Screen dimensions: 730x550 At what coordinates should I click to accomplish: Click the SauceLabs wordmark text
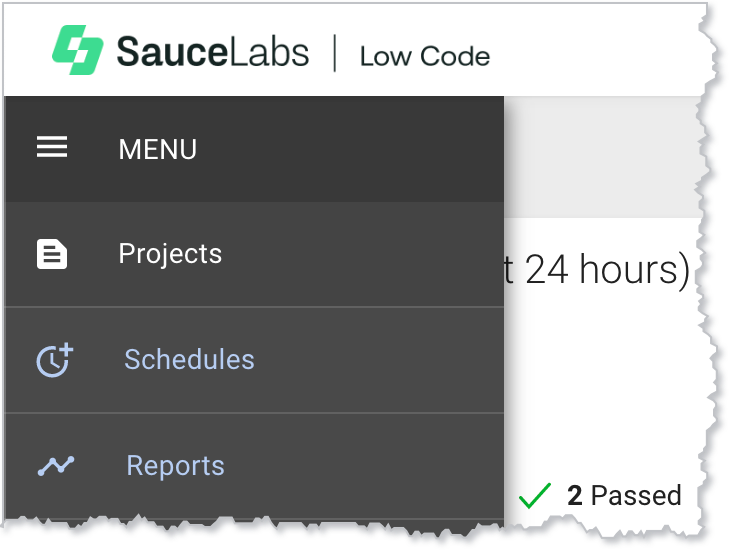[212, 52]
